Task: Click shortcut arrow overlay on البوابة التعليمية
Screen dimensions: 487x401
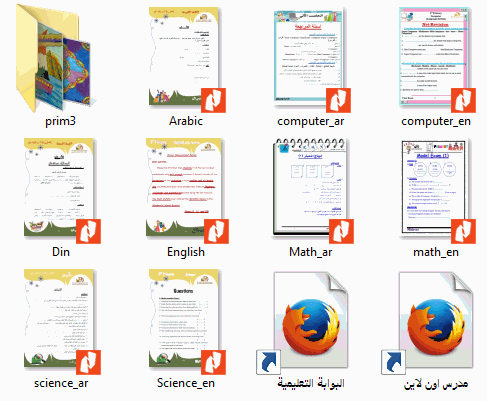Action: [269, 362]
